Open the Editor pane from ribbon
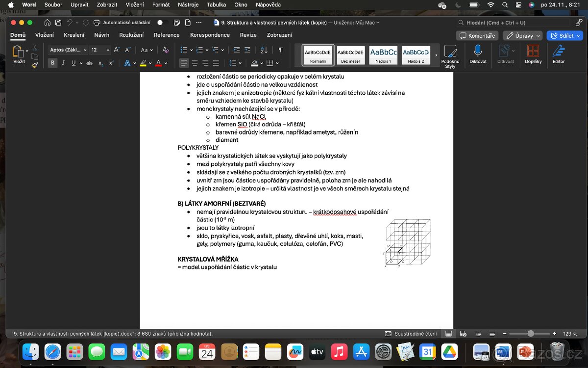This screenshot has width=588, height=368. [558, 53]
